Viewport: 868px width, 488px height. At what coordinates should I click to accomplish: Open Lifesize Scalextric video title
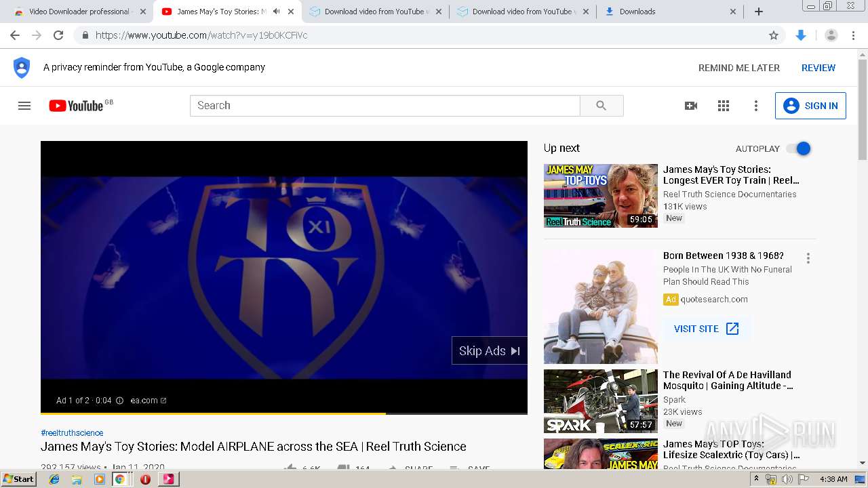732,449
